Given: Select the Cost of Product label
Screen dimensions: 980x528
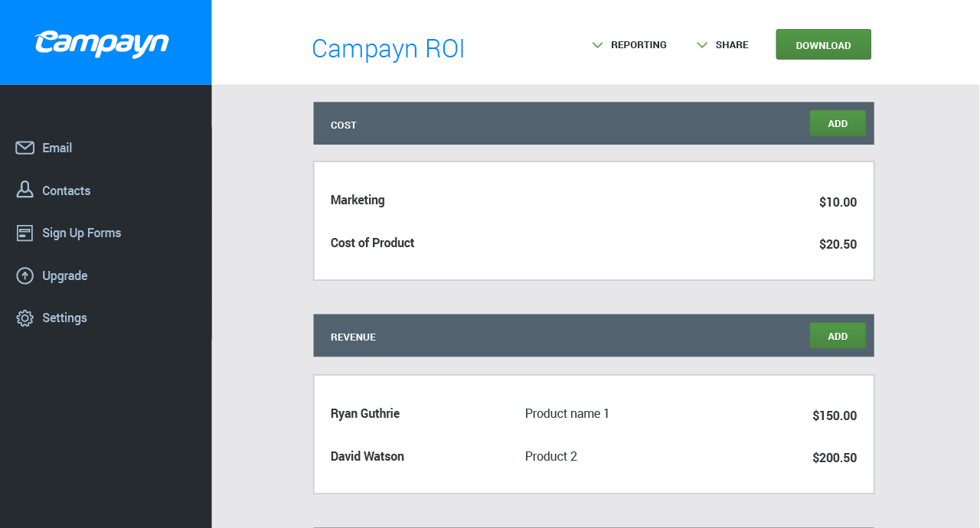Looking at the screenshot, I should coord(372,243).
